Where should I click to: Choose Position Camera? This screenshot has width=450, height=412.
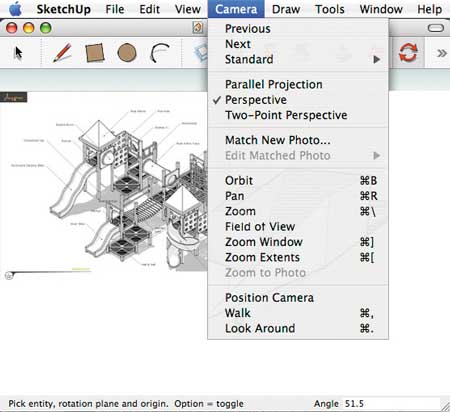point(298,298)
